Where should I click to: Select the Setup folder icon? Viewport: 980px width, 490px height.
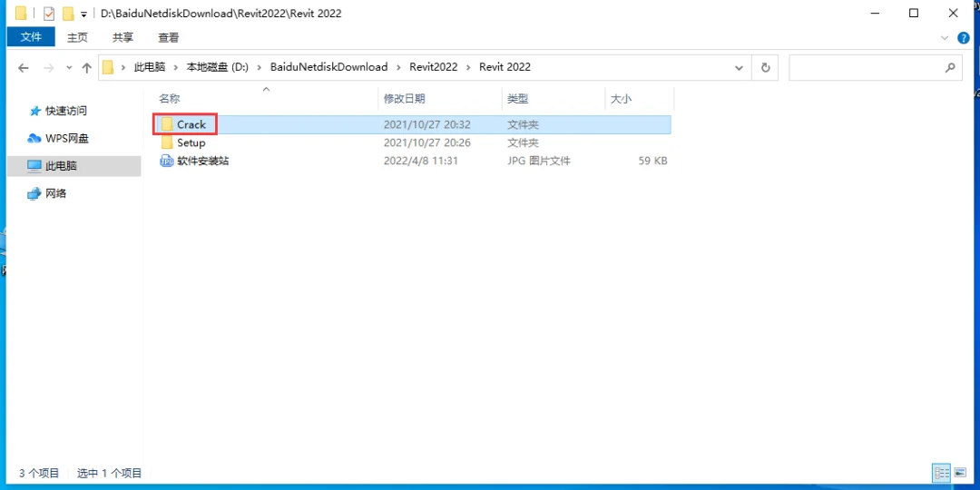click(x=167, y=142)
